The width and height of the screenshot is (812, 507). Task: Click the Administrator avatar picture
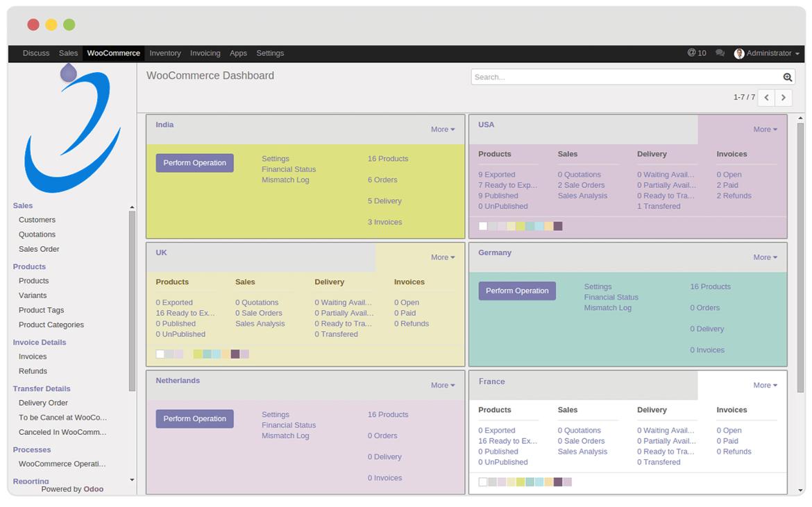coord(739,53)
